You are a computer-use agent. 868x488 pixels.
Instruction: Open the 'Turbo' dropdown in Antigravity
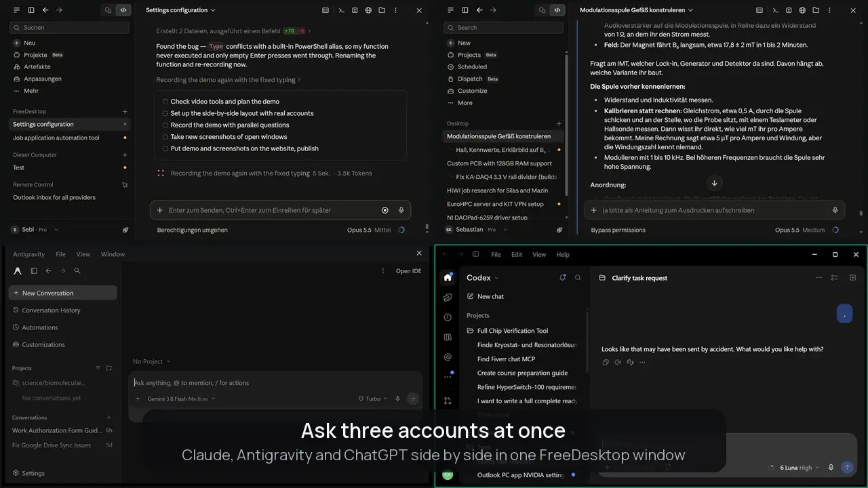click(373, 399)
